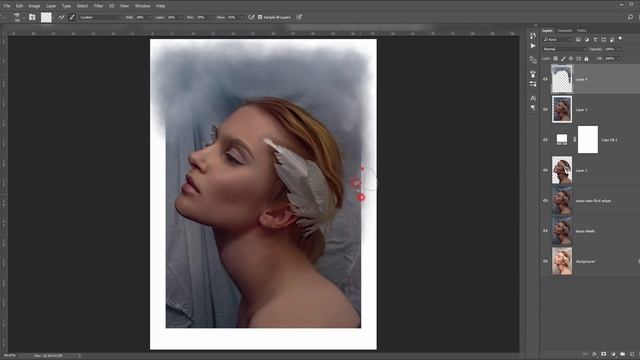Open the layer filter Kind dropdown

point(557,40)
